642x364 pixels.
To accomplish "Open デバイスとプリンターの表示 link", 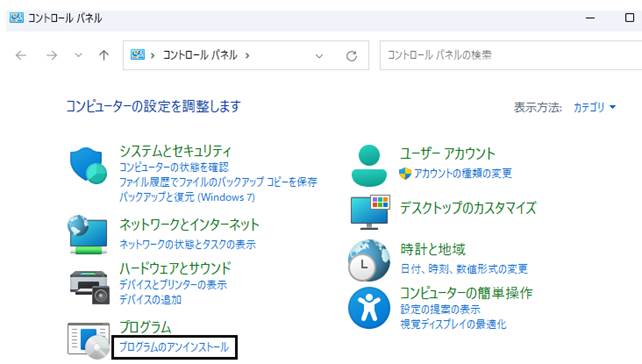I will (x=173, y=285).
